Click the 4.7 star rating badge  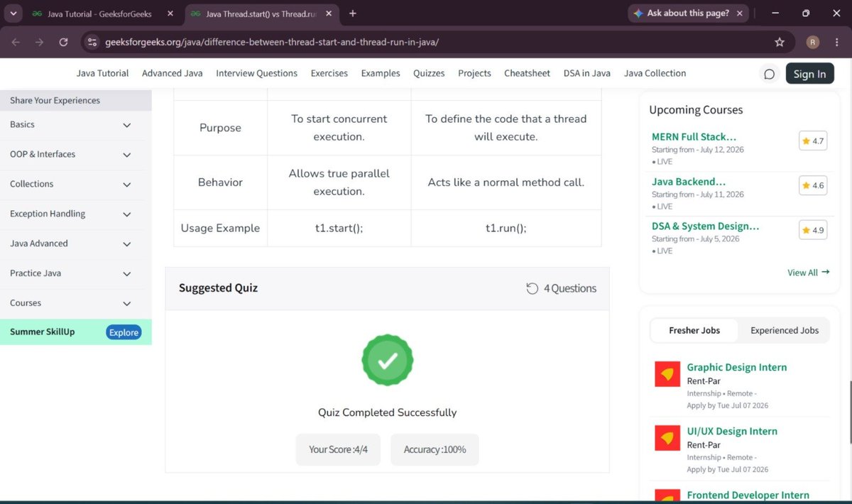[x=813, y=141]
